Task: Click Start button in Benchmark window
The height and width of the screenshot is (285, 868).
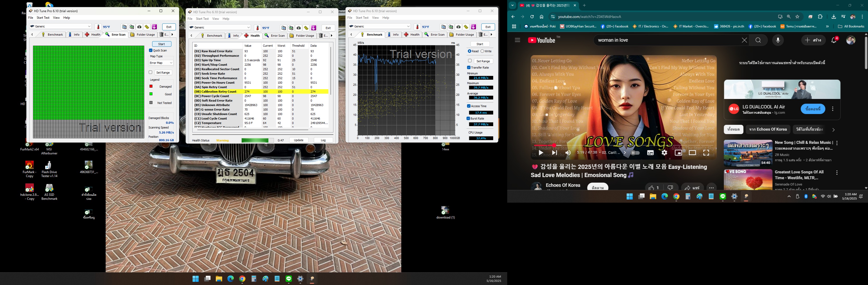Action: [480, 44]
